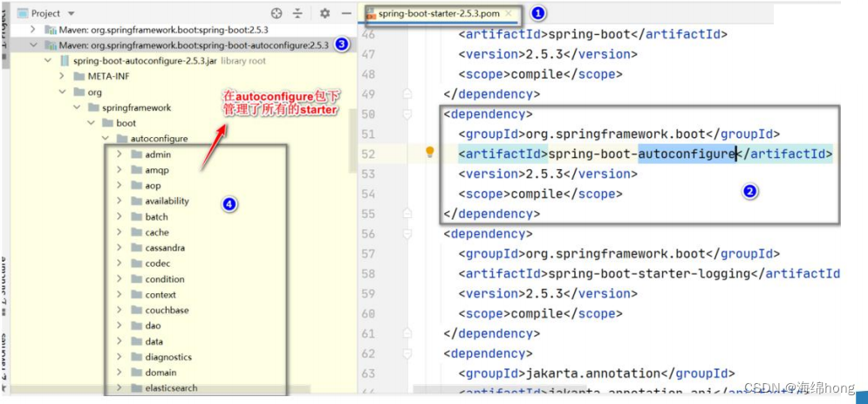The width and height of the screenshot is (868, 404).
Task: Select the diagnostics package folder icon
Action: 137,357
